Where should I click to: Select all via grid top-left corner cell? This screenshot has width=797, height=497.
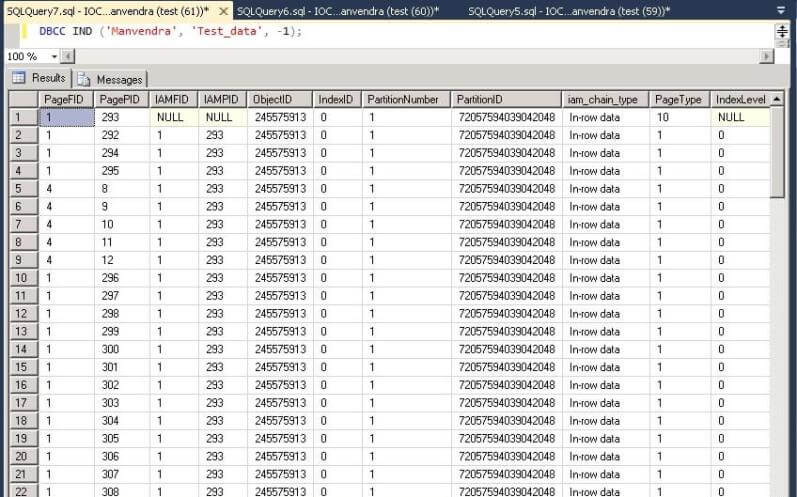tap(23, 100)
